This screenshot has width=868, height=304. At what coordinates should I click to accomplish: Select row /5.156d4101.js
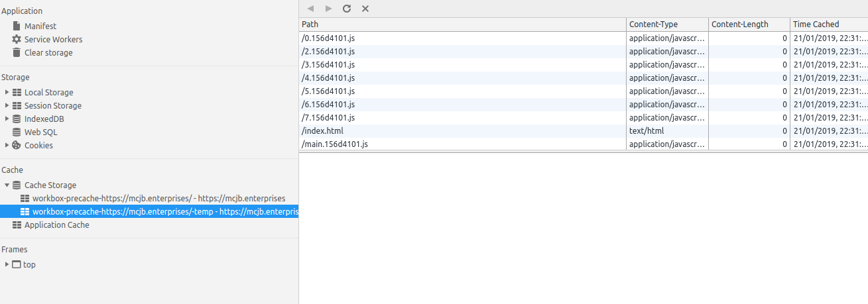[584, 91]
